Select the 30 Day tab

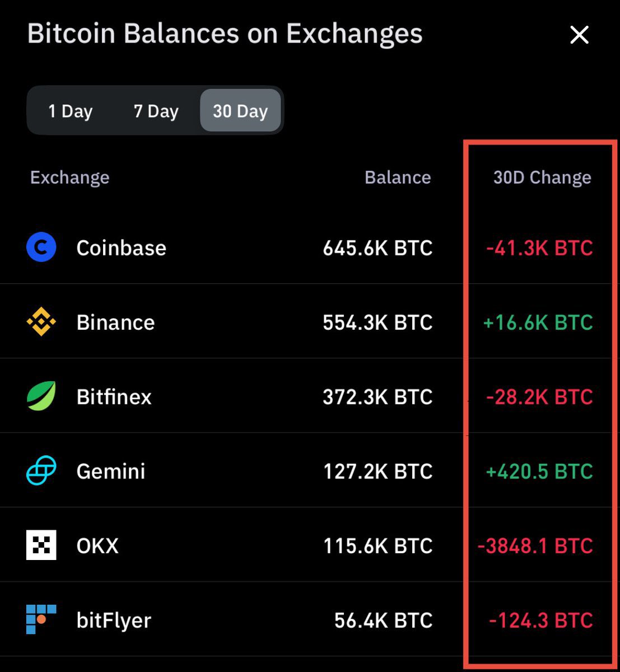(240, 111)
